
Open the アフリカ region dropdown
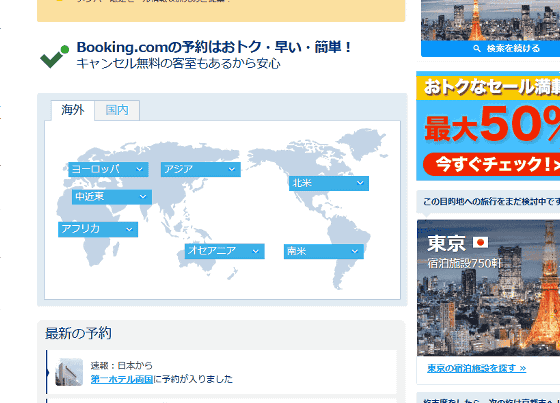(98, 229)
